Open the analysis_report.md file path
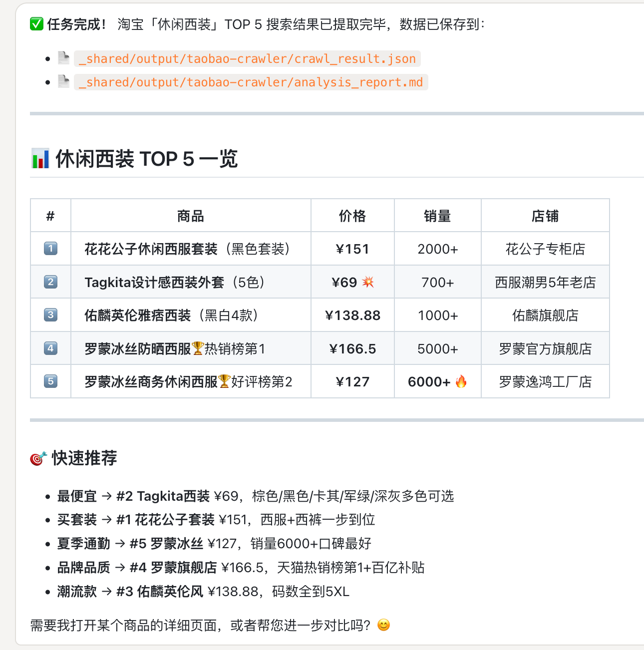This screenshot has width=644, height=650. [x=251, y=82]
